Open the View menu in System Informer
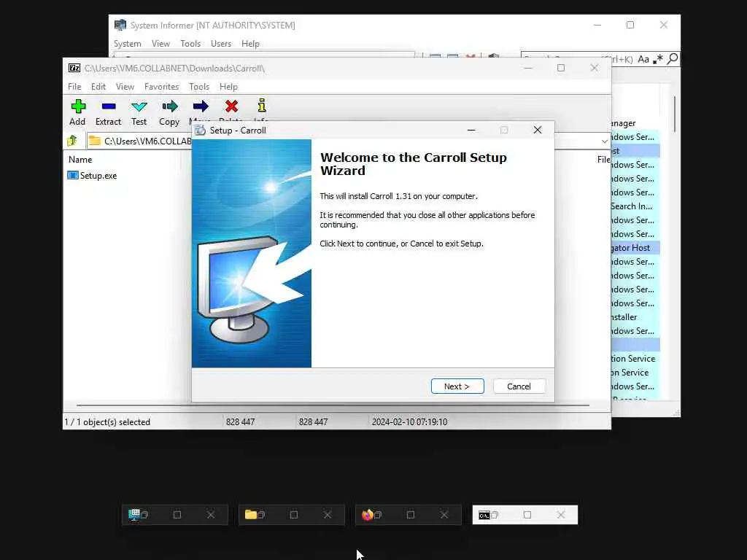This screenshot has height=560, width=747. click(160, 44)
